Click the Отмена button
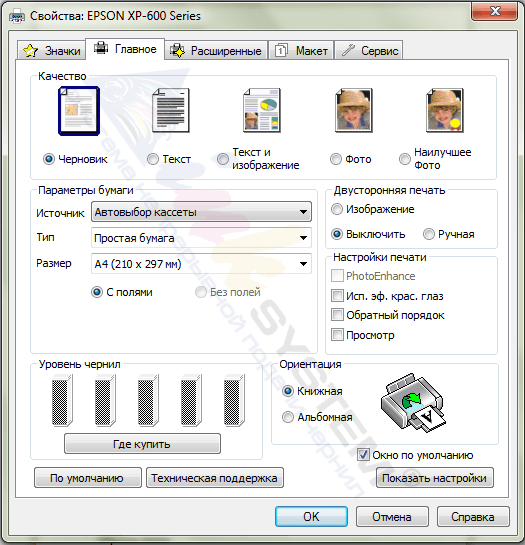Image resolution: width=525 pixels, height=545 pixels. coord(392,516)
